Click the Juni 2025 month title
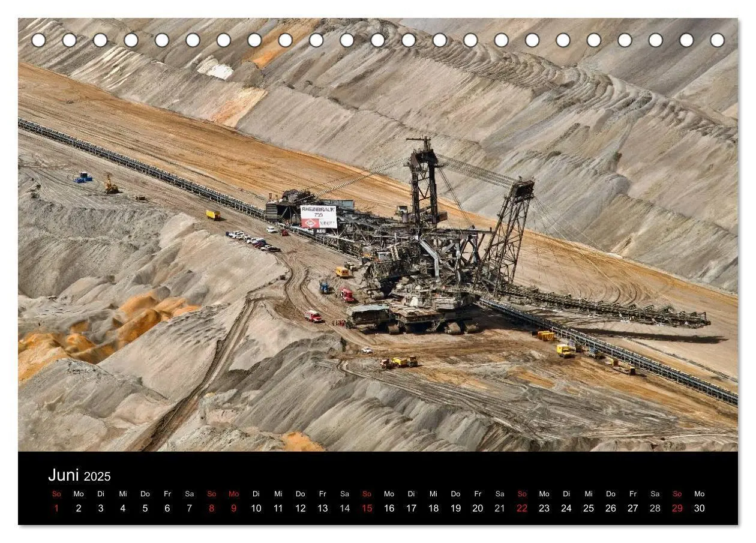This screenshot has height=543, width=756. point(79,476)
